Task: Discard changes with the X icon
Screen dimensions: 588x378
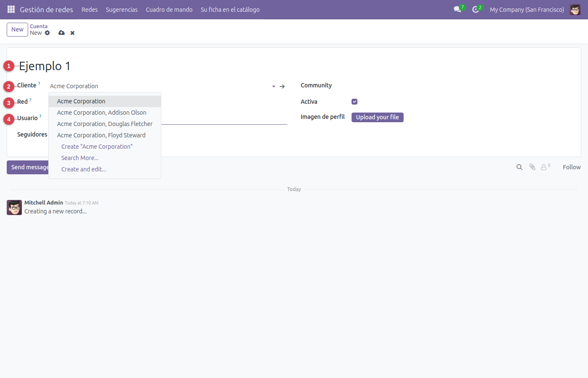Action: point(73,33)
